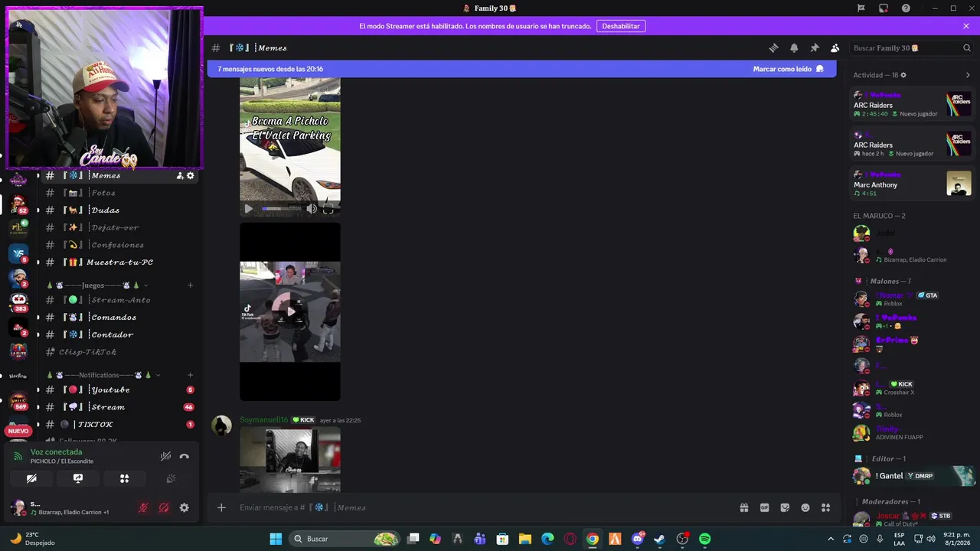Disconnect from voice with the hang-up icon
This screenshot has height=551, width=980.
coord(184,456)
